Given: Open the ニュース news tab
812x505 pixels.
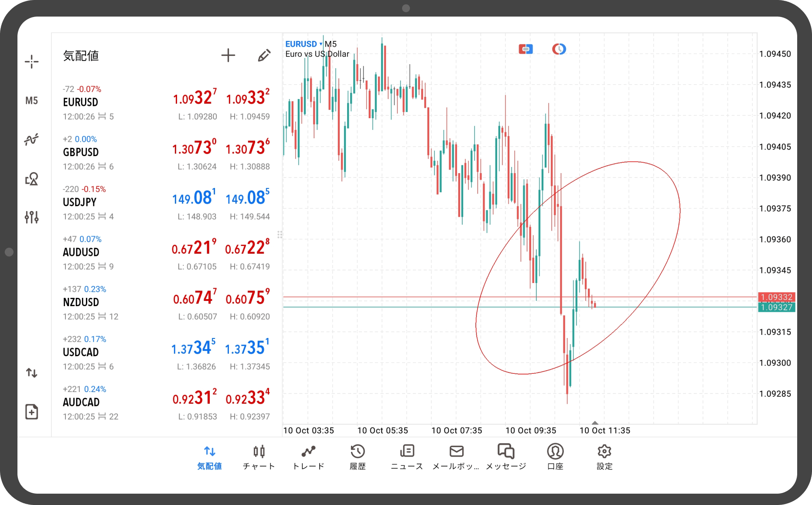Looking at the screenshot, I should (x=407, y=457).
